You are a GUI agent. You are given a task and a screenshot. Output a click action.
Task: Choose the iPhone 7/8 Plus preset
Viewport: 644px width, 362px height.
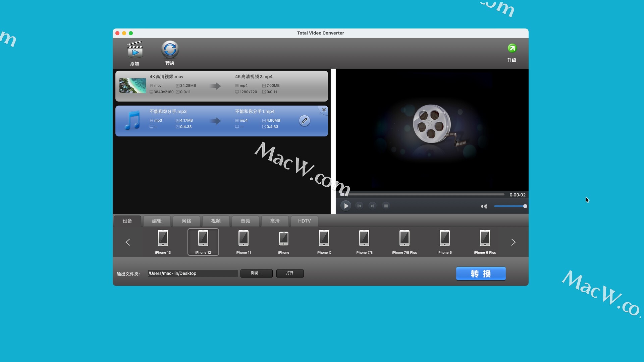click(x=405, y=242)
